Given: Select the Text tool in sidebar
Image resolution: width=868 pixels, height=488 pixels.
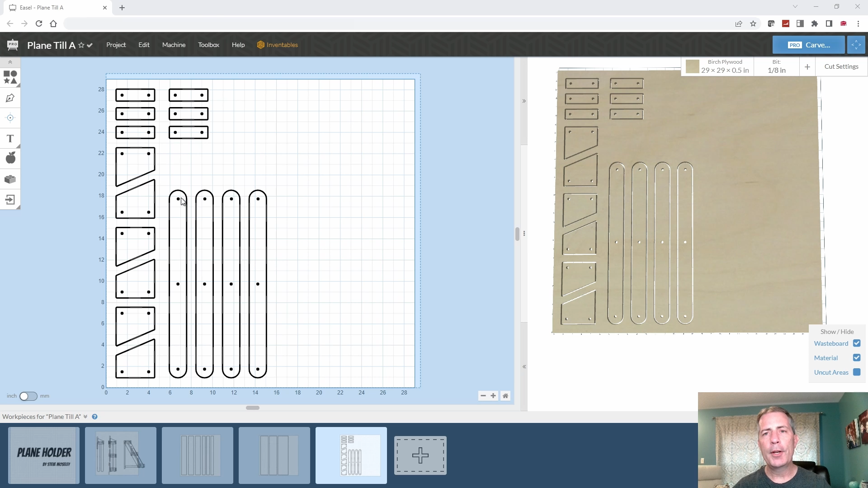Looking at the screenshot, I should coord(10,138).
